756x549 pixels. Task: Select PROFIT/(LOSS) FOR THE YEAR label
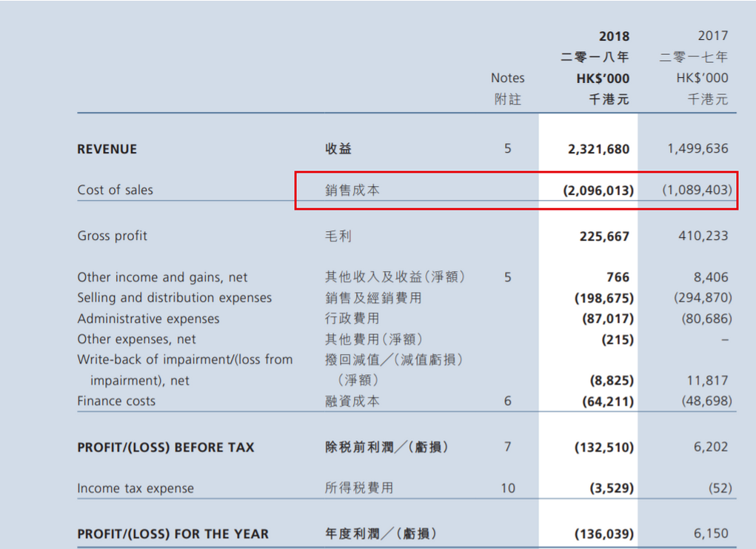pyautogui.click(x=173, y=534)
